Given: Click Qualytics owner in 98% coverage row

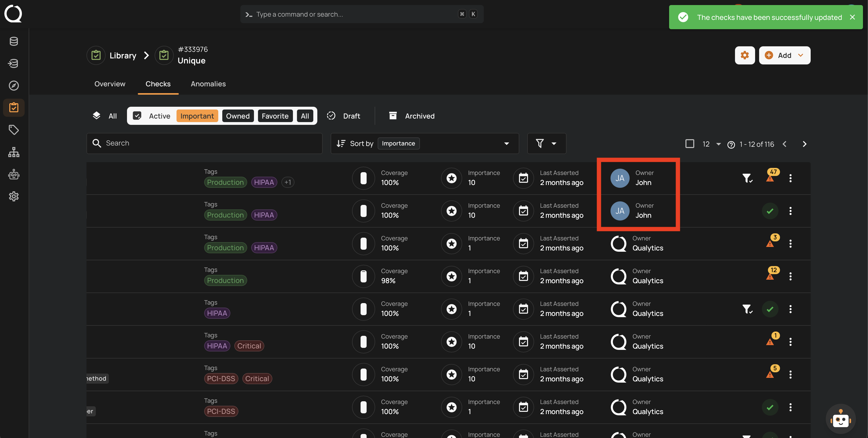Looking at the screenshot, I should coord(637,276).
